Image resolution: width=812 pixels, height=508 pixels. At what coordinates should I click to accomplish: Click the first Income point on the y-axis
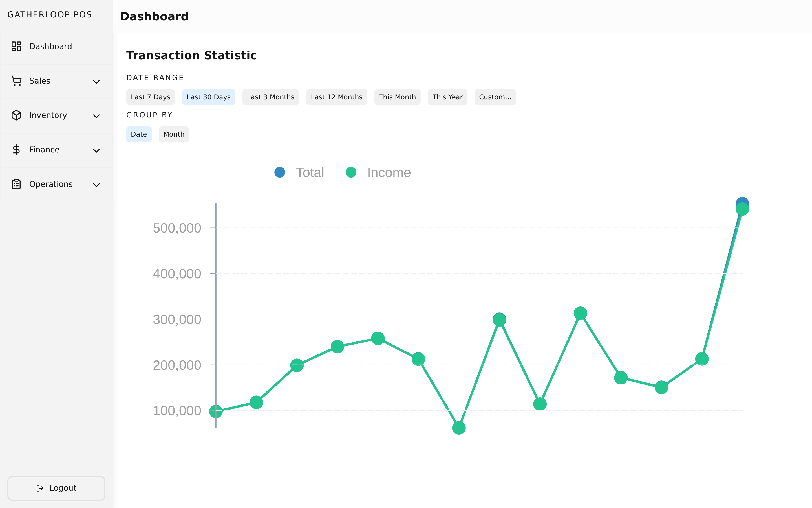click(216, 411)
